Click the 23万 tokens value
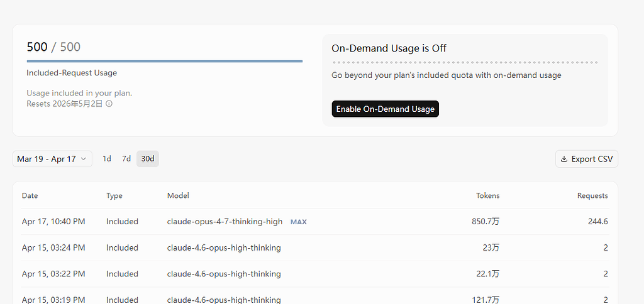 tap(491, 248)
